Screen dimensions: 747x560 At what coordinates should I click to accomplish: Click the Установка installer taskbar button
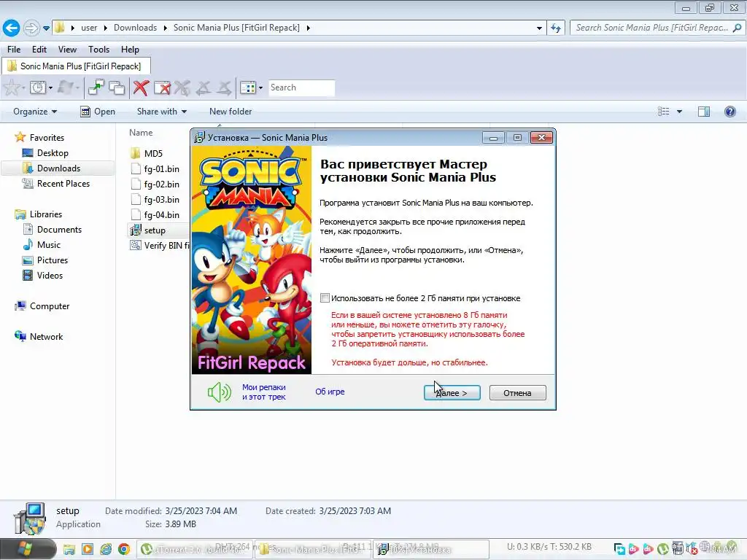tap(431, 550)
